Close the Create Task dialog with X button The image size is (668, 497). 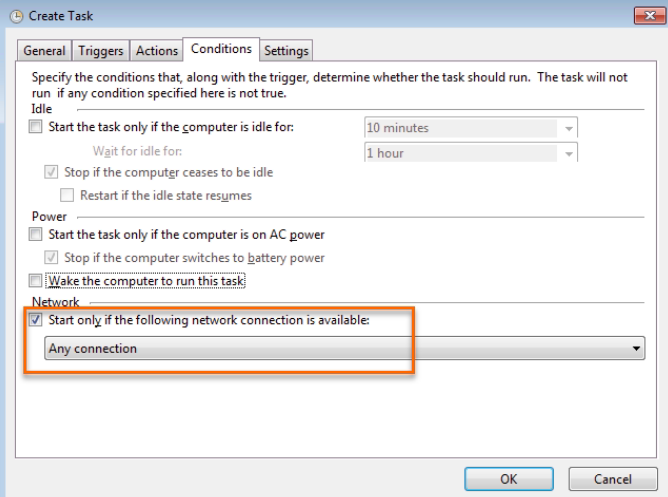(649, 16)
